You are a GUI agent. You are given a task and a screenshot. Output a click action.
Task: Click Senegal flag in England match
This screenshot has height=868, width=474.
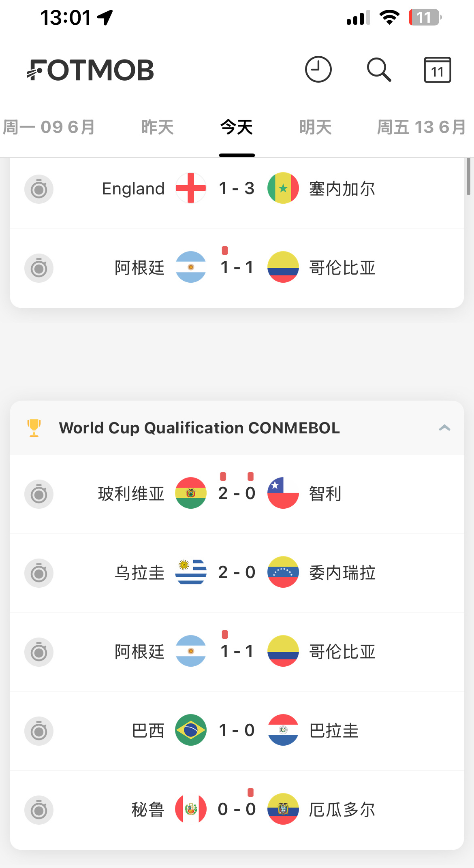(x=283, y=188)
